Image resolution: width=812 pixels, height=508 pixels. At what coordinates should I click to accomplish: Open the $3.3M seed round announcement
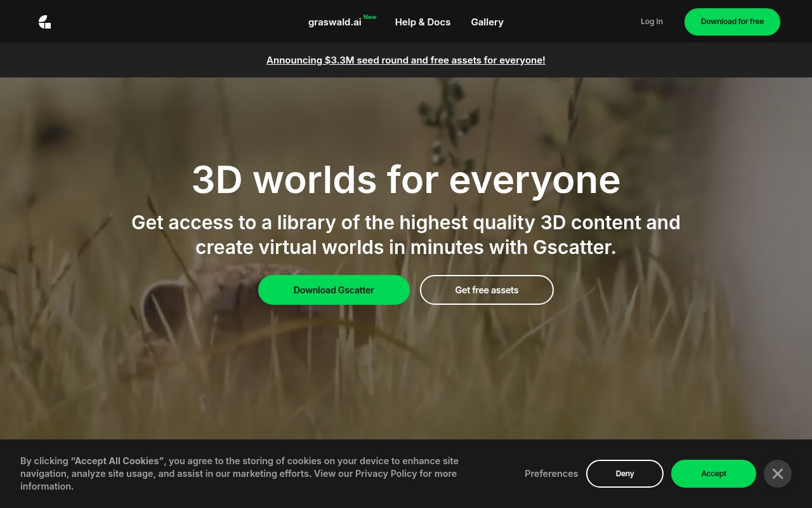405,60
